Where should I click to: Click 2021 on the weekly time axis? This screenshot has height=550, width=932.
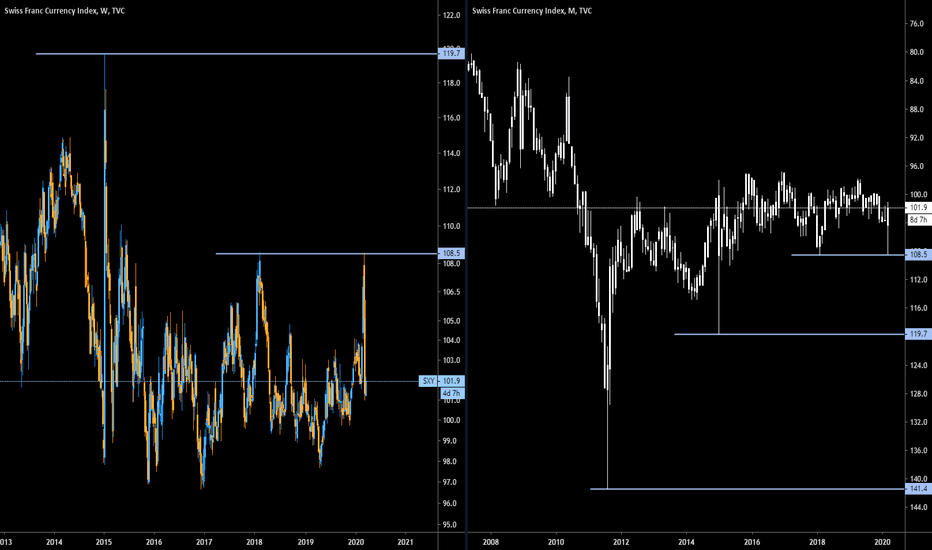click(x=405, y=542)
